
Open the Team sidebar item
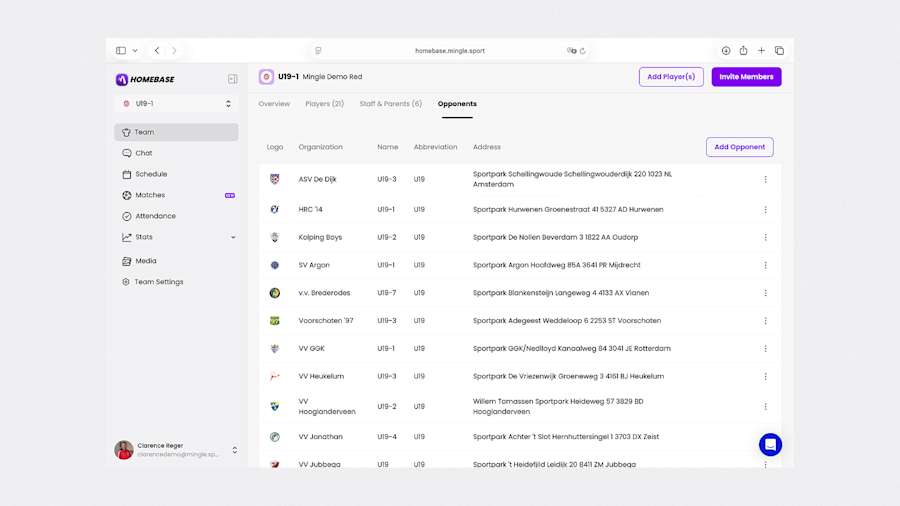(176, 132)
